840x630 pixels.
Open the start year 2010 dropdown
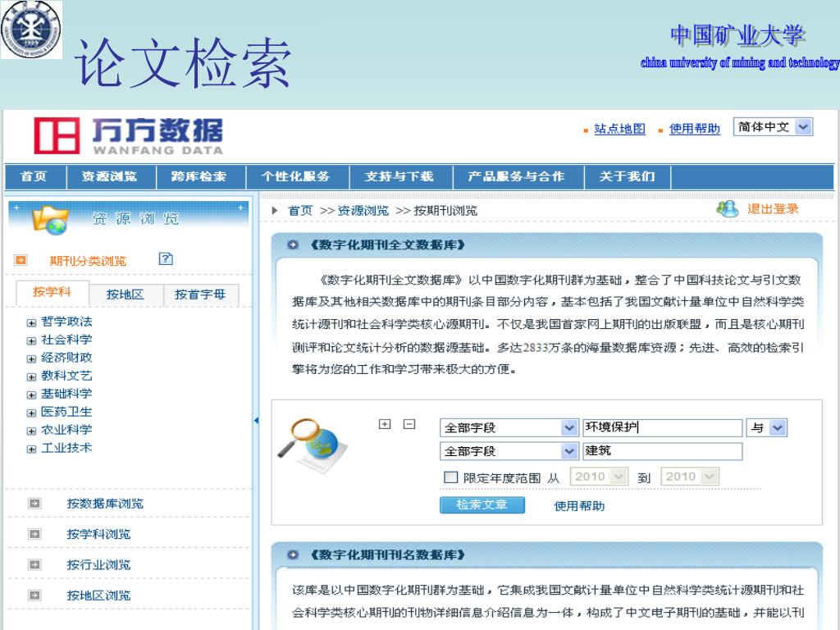(x=598, y=477)
